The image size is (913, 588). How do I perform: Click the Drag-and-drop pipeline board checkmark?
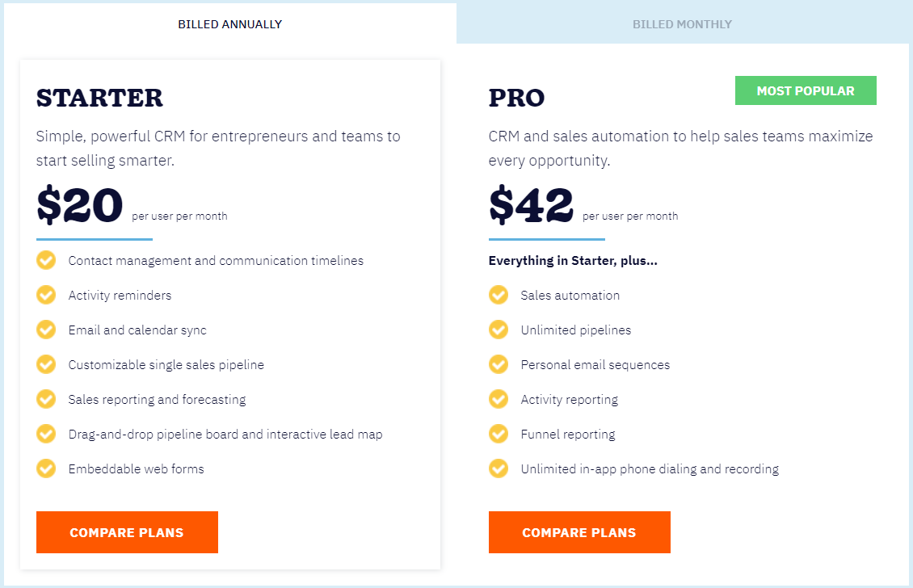[46, 434]
